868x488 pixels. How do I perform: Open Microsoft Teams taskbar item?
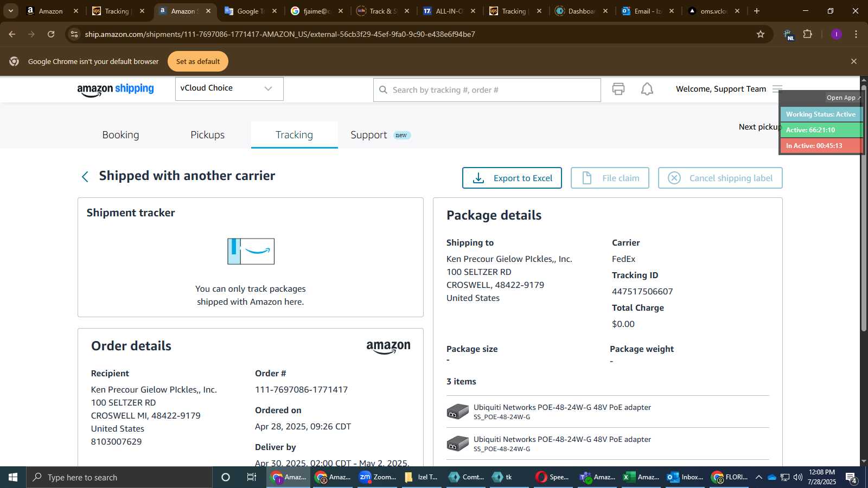click(x=597, y=477)
